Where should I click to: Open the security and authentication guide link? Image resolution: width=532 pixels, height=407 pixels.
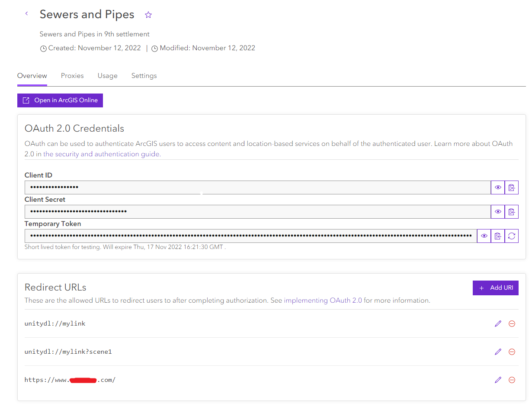[101, 154]
